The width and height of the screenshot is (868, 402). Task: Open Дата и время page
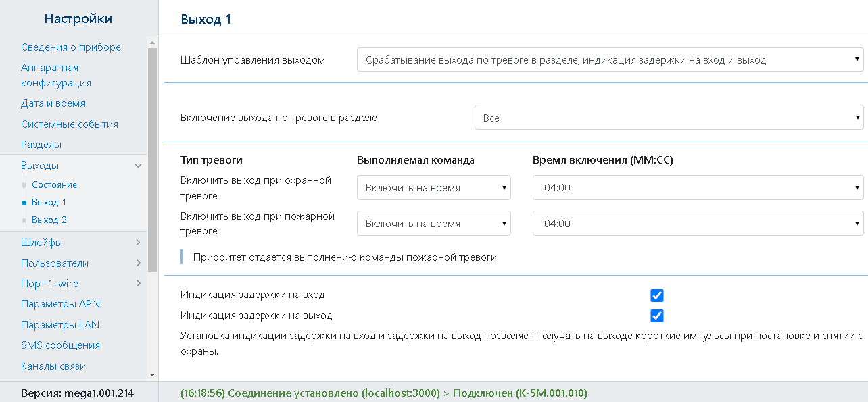[53, 103]
